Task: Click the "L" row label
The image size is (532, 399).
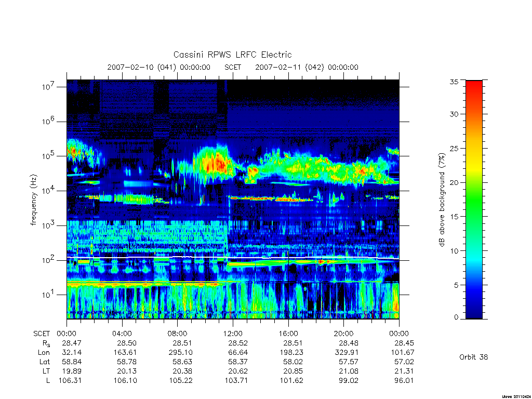Action: click(x=48, y=380)
